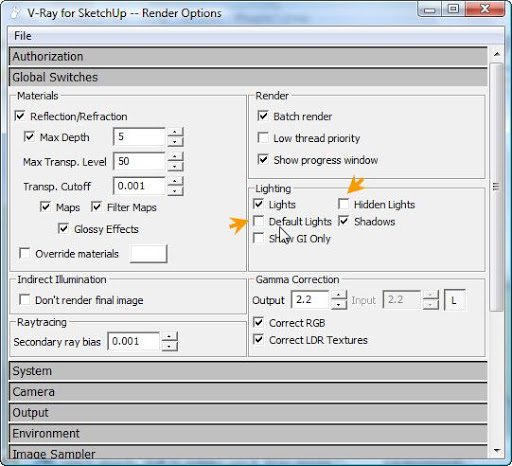
Task: Enable Default Lights checkbox
Action: (x=258, y=221)
